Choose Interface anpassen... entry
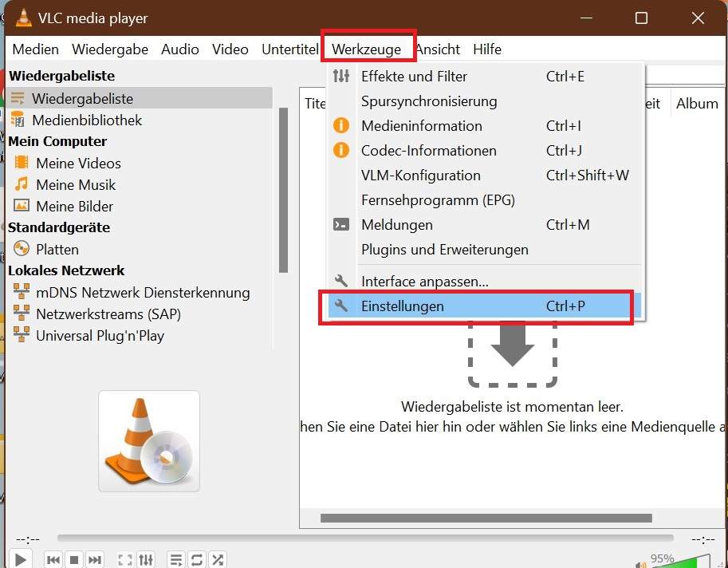 (485, 282)
